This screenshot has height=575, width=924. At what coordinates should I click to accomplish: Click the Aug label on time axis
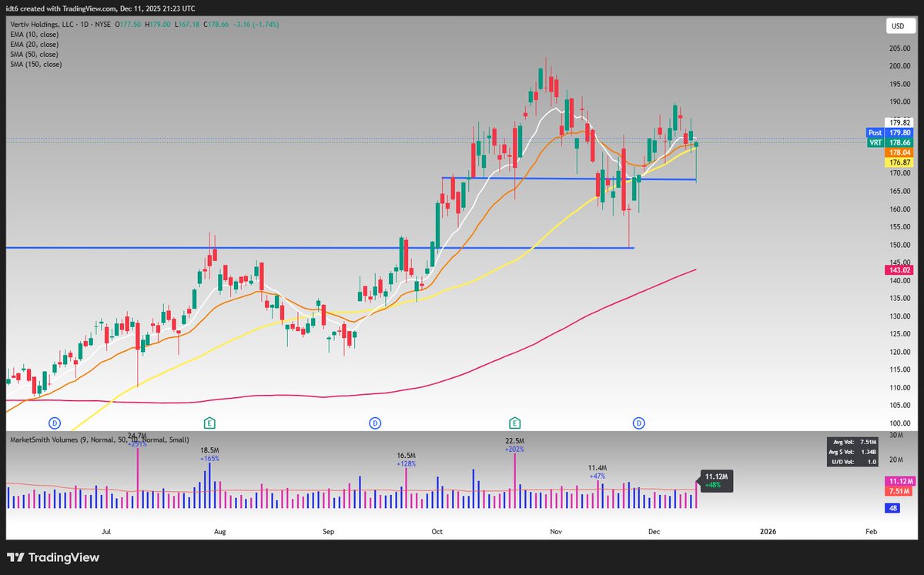219,532
